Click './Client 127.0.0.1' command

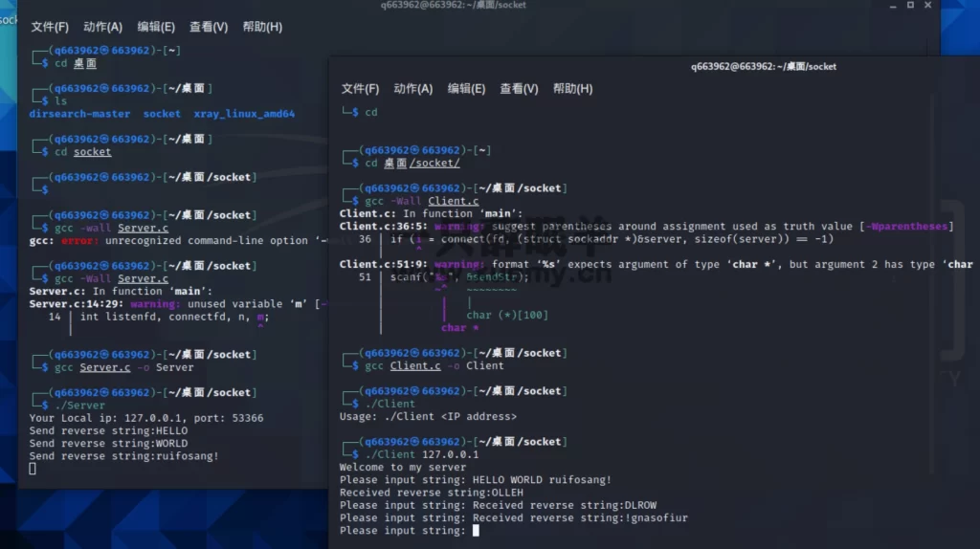(422, 454)
